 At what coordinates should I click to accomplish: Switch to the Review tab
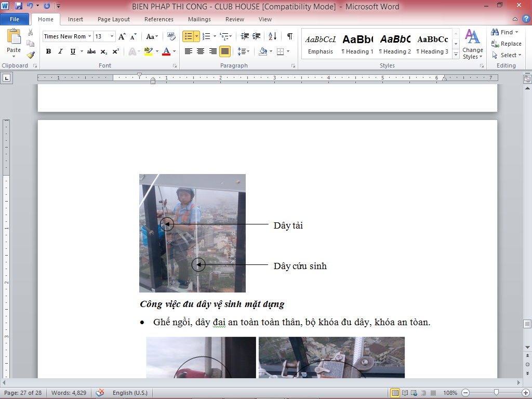coord(235,19)
